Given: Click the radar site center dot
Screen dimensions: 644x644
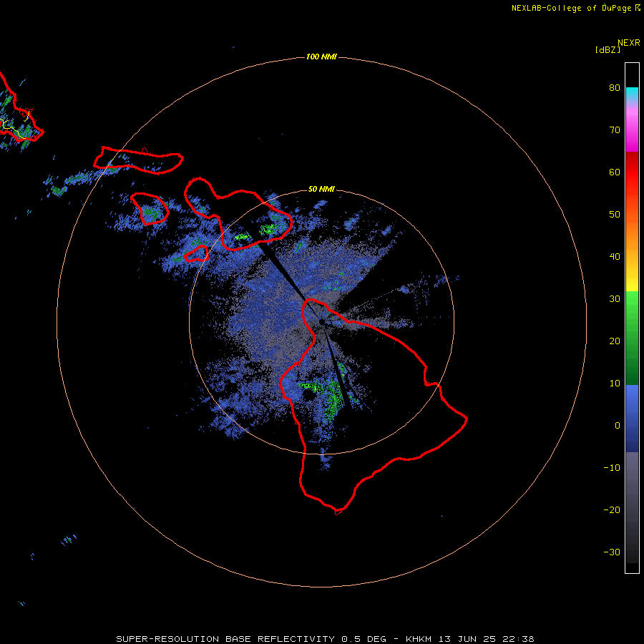Looking at the screenshot, I should [321, 322].
